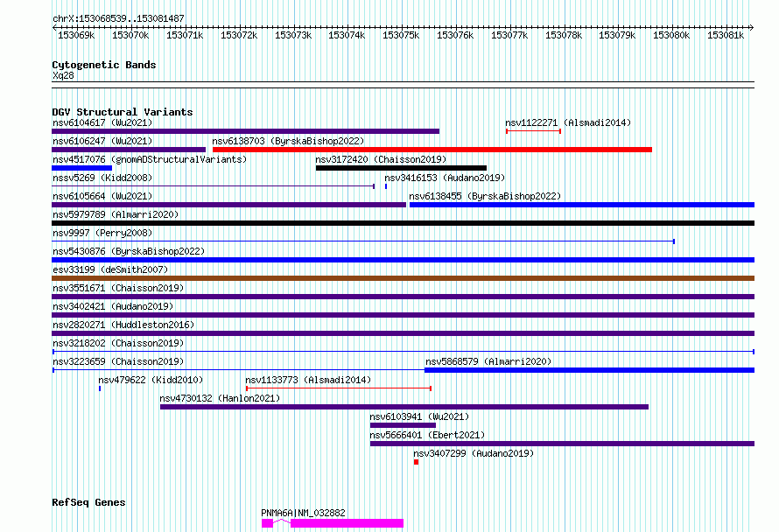Select the short purple nsv6103941 bar
The height and width of the screenshot is (532, 779).
403,425
